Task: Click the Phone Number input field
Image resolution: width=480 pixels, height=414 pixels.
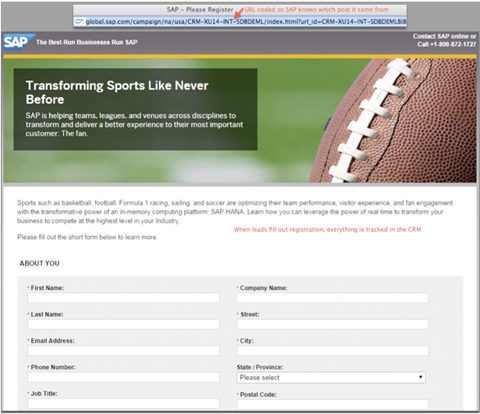Action: [x=123, y=377]
